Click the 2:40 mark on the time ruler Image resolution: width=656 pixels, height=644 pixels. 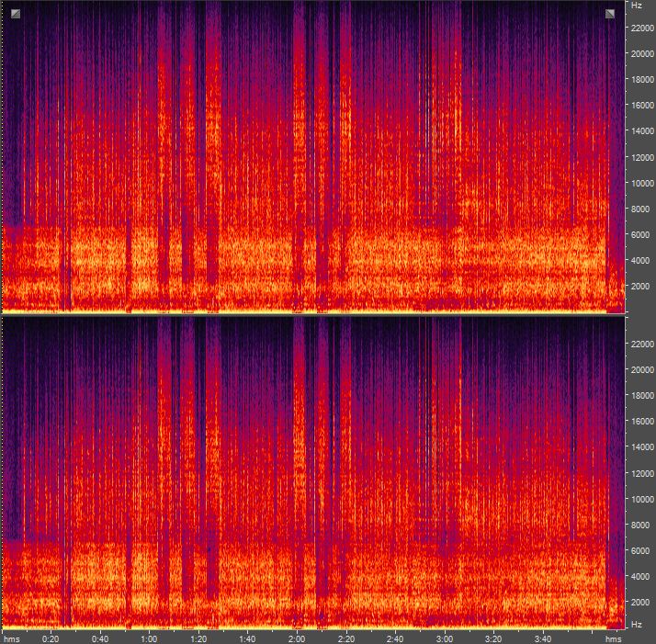(395, 639)
